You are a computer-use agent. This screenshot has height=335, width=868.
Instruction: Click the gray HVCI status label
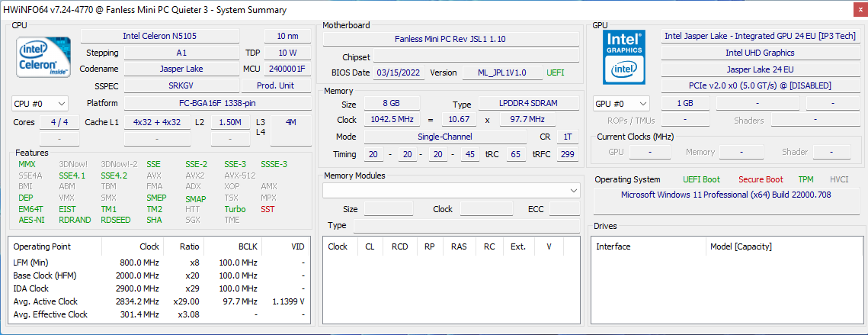click(839, 179)
